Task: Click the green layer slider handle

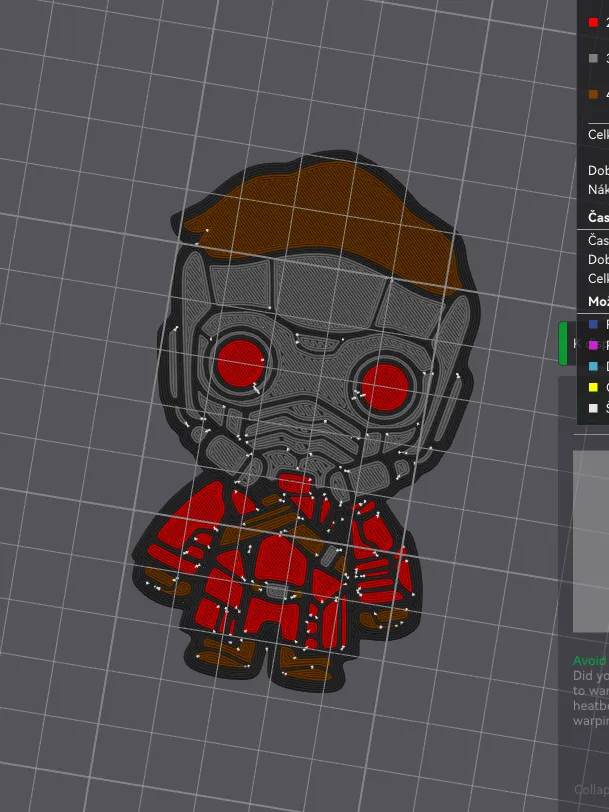Action: click(563, 343)
